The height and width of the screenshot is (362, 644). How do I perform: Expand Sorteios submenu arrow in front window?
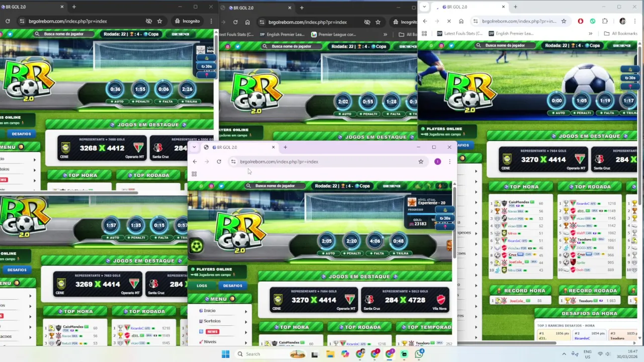click(x=246, y=322)
